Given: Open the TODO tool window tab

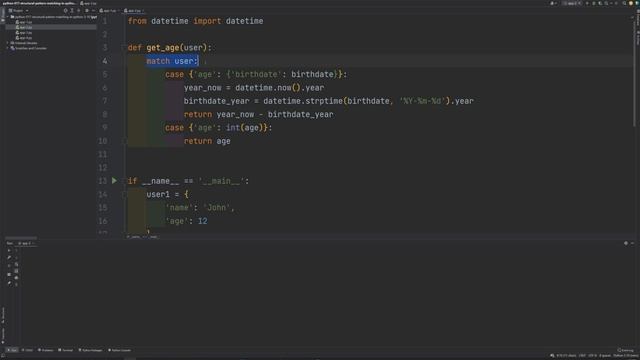Looking at the screenshot, I should pyautogui.click(x=27, y=350).
